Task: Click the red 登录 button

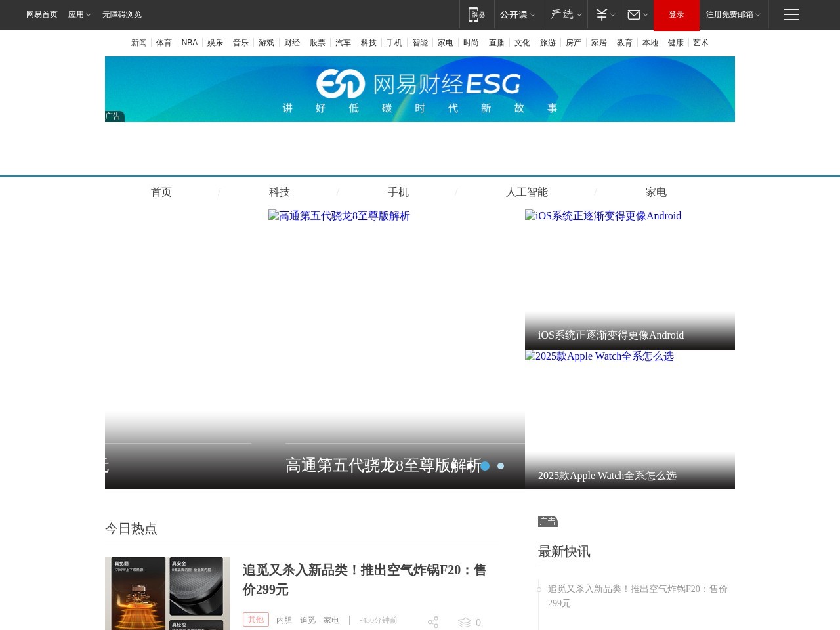Action: pos(676,15)
